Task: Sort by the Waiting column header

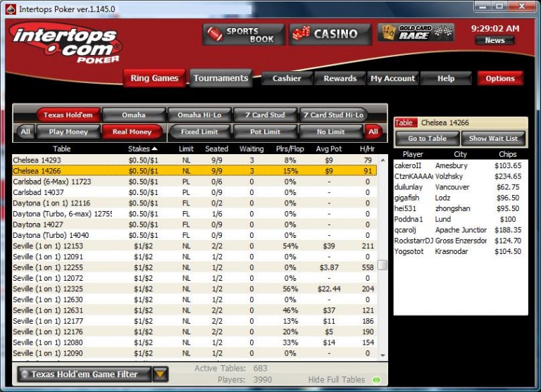Action: coord(251,149)
